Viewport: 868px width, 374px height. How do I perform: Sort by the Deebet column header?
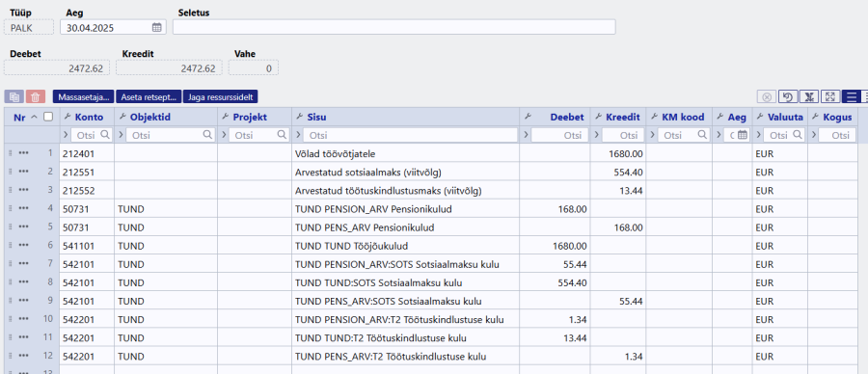(567, 117)
